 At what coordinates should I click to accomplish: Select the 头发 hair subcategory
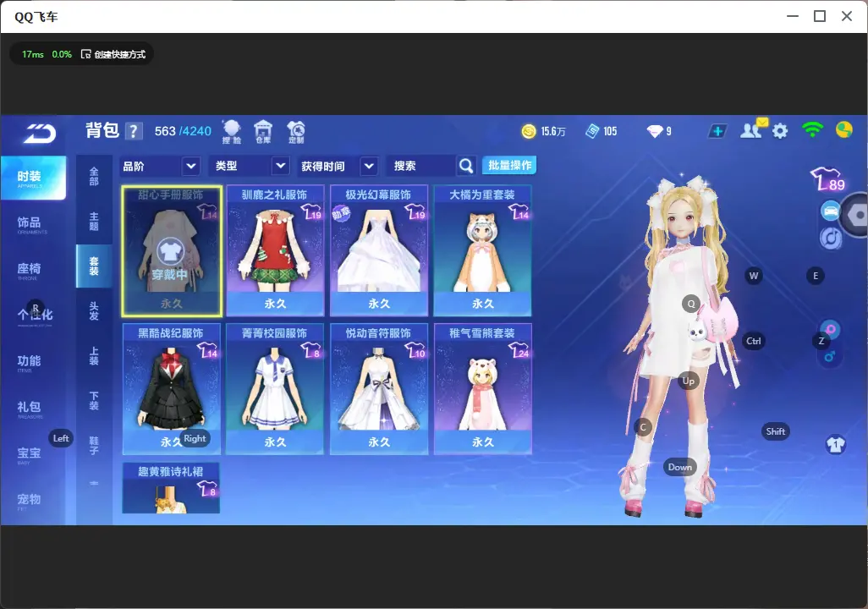tap(94, 311)
